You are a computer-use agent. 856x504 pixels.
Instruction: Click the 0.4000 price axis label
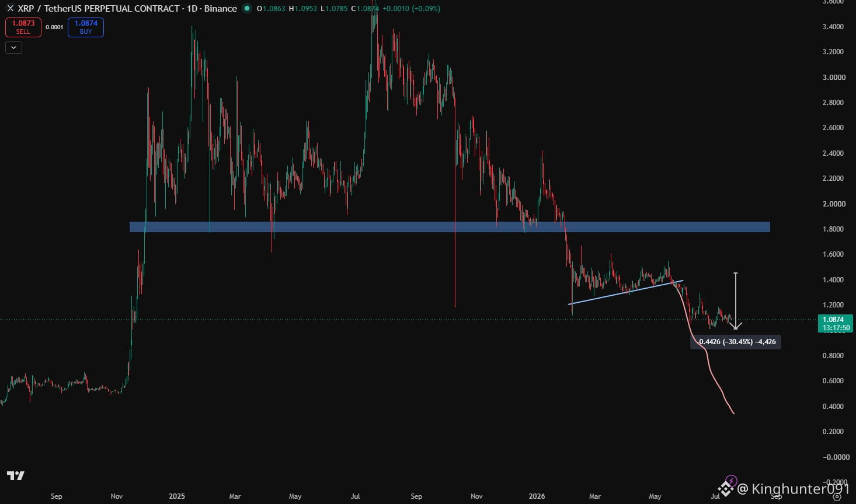pos(833,407)
